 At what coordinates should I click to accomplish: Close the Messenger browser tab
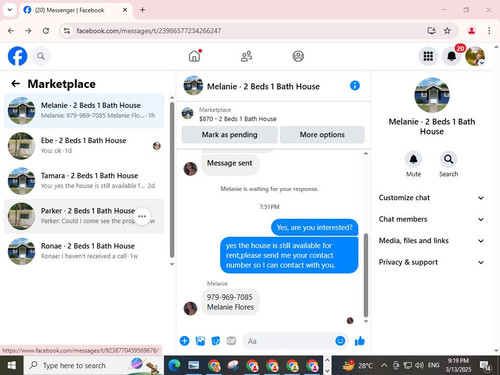125,10
